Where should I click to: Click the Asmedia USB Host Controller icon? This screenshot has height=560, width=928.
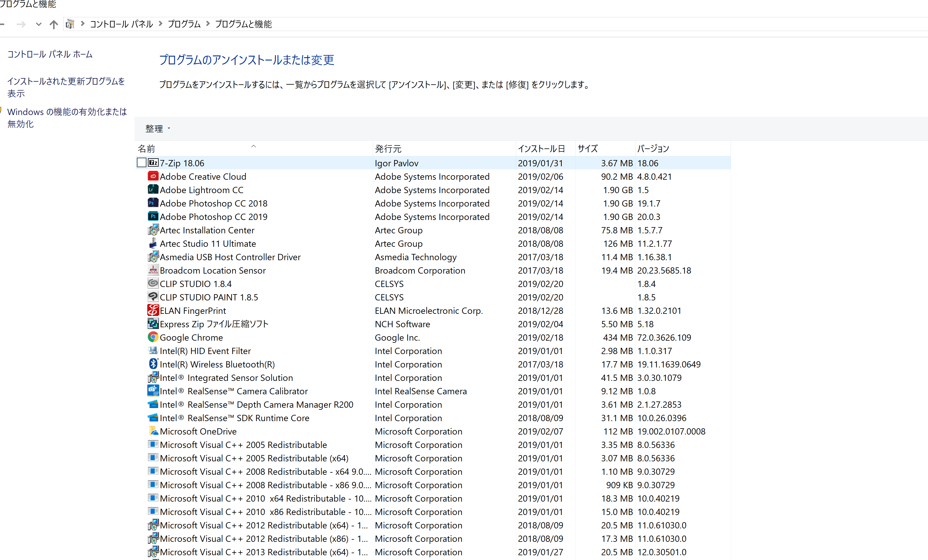(x=153, y=257)
